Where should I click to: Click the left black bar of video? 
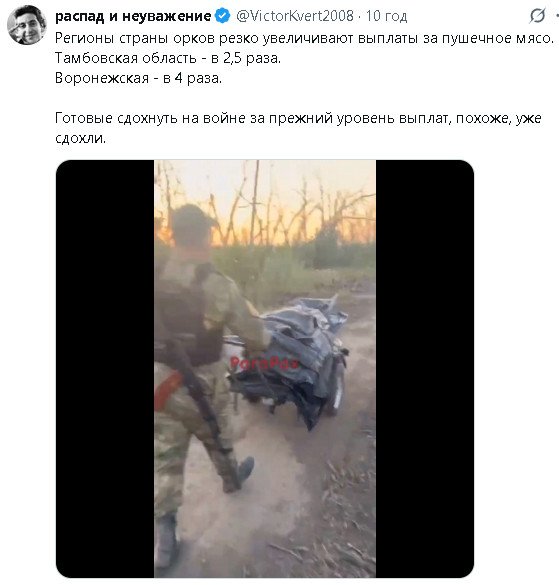(x=105, y=369)
